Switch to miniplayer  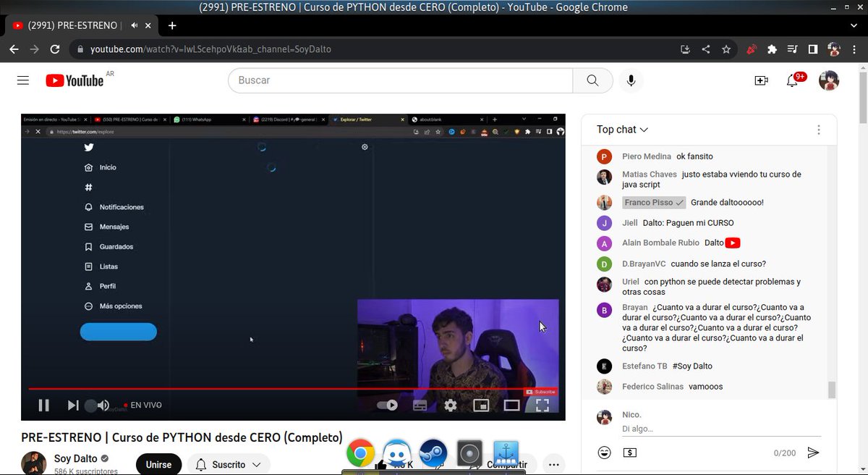point(481,405)
